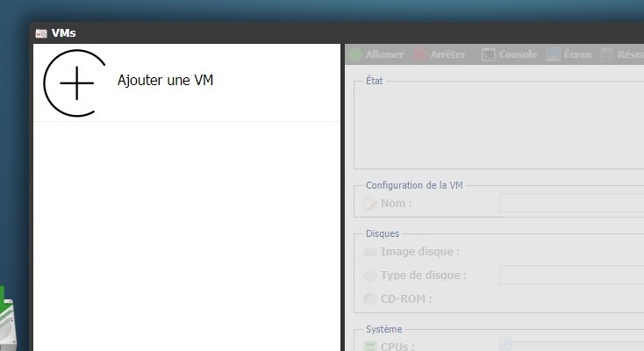Click the Image disque drive icon

coord(369,252)
